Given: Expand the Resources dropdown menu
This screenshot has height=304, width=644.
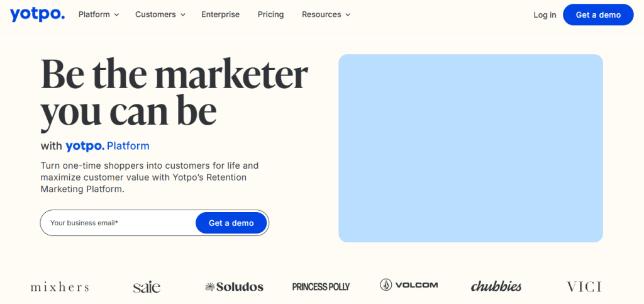Looking at the screenshot, I should 326,14.
